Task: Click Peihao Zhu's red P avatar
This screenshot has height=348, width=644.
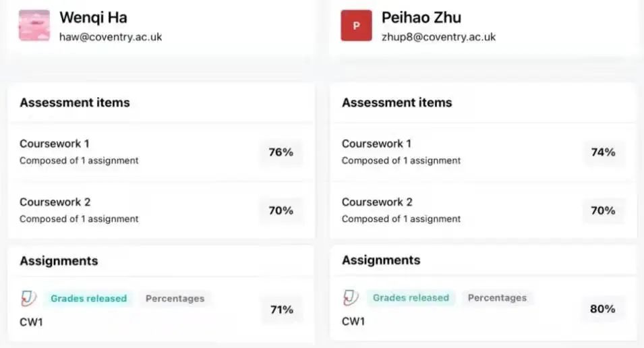Action: click(x=356, y=26)
